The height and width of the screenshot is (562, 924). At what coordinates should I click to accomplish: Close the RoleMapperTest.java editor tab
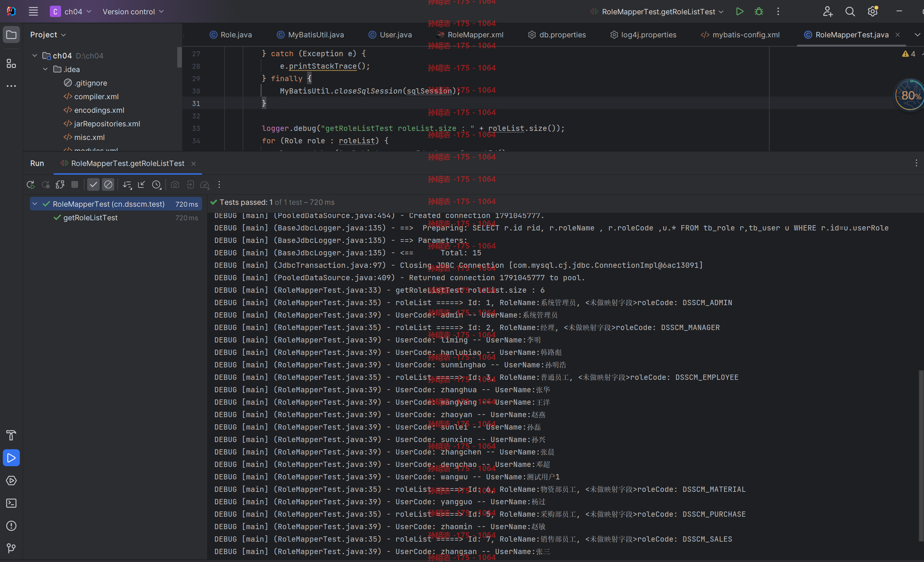898,35
